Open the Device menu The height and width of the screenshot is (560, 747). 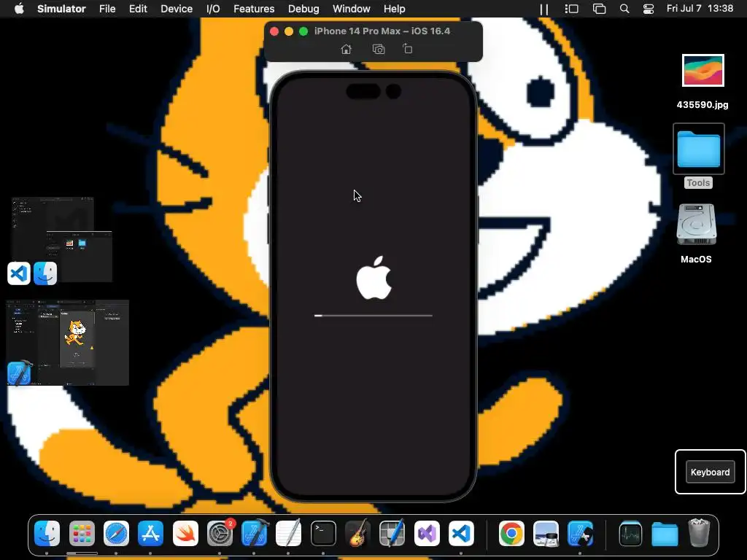177,9
